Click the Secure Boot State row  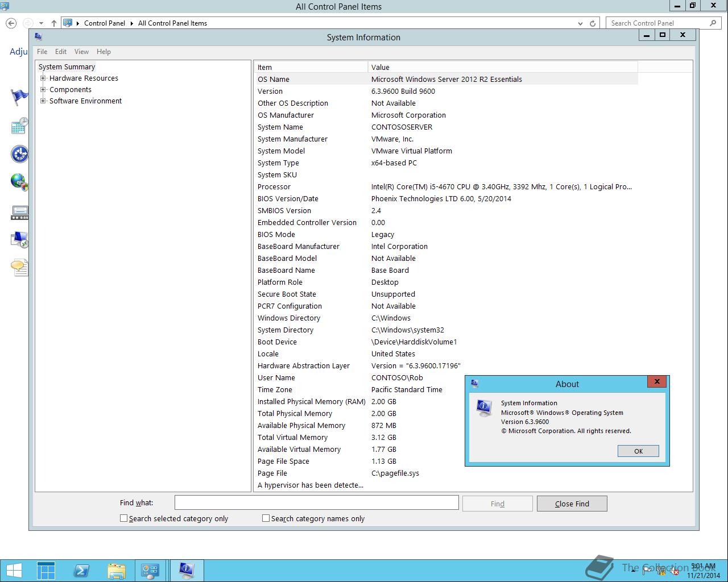pos(446,294)
